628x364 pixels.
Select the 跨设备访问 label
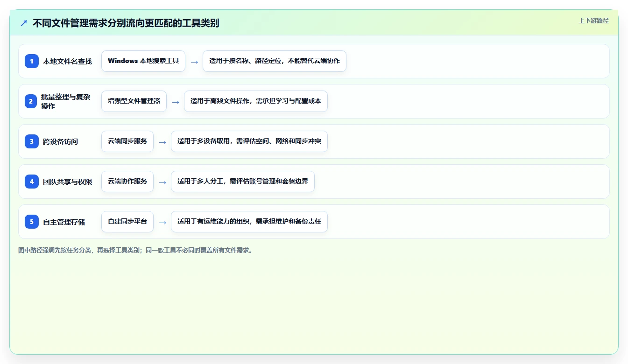(60, 141)
